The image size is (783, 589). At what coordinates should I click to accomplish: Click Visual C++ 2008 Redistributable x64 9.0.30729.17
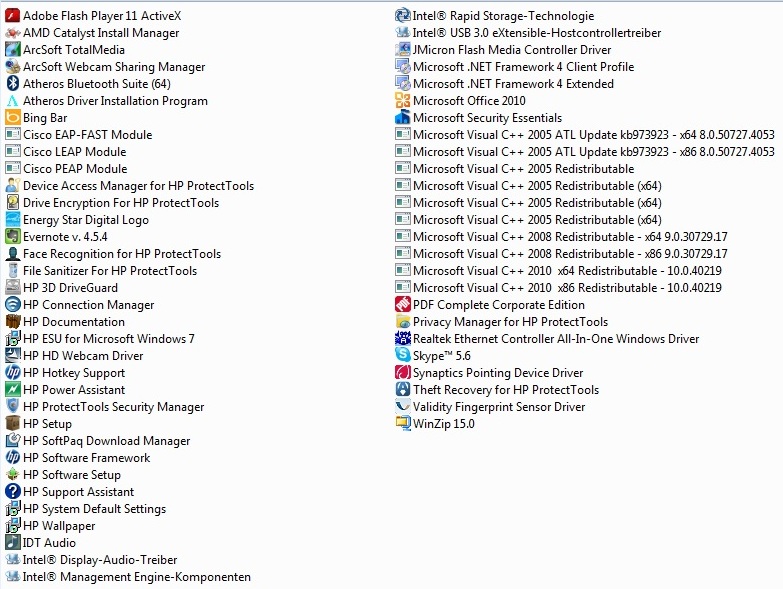(x=561, y=237)
